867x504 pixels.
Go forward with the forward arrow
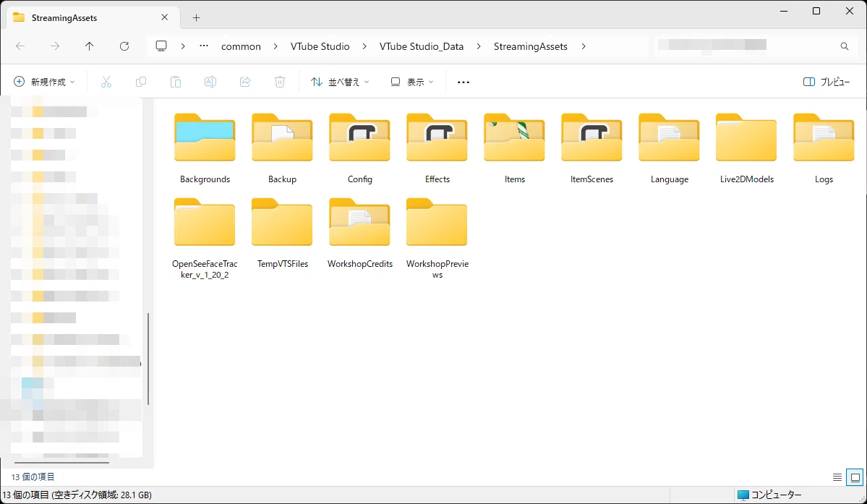(x=55, y=46)
